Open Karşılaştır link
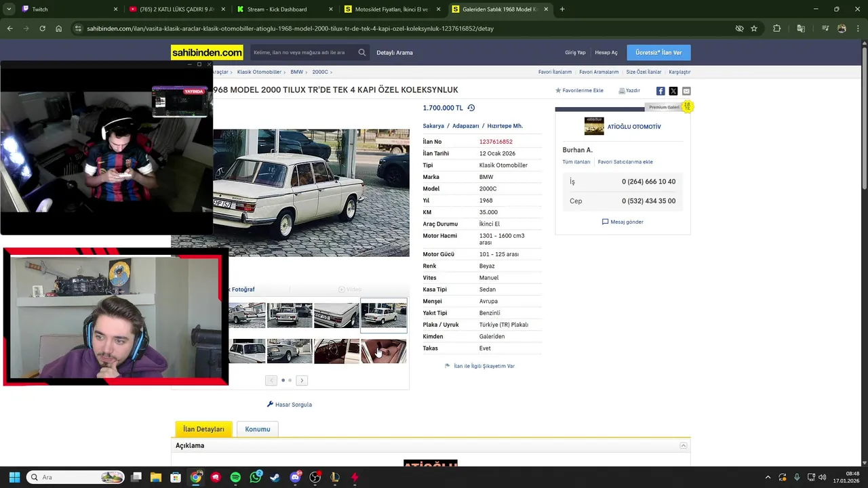 pos(679,72)
